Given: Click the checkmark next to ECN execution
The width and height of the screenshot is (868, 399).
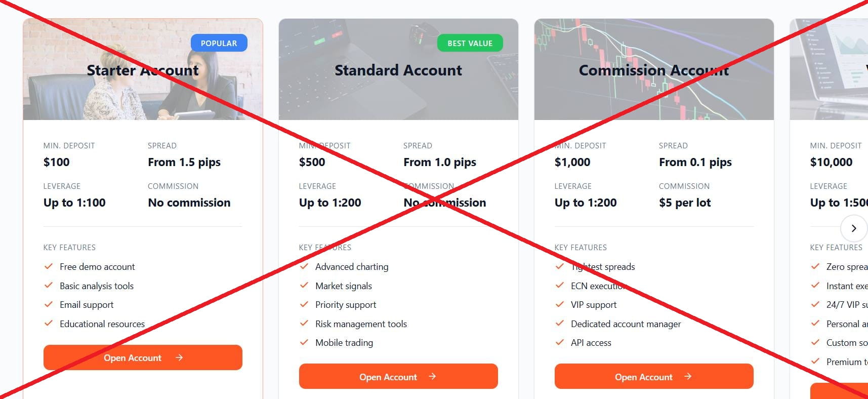Looking at the screenshot, I should point(560,286).
